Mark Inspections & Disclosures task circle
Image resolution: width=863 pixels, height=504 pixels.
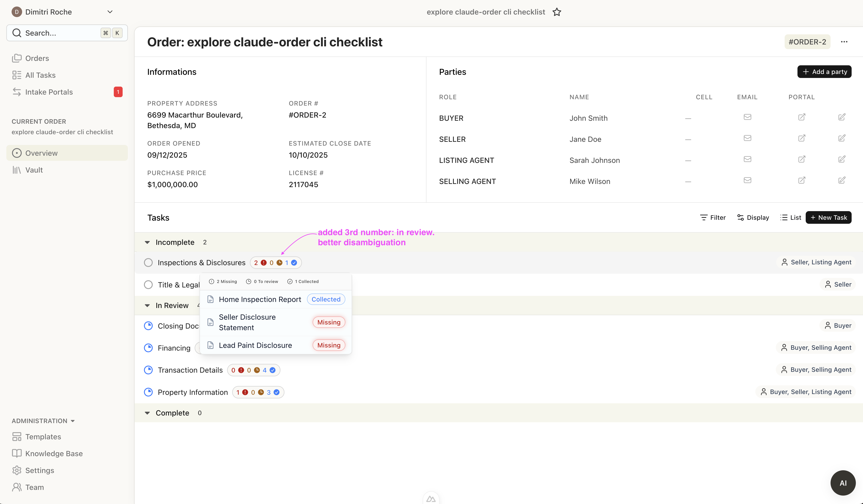coord(148,263)
